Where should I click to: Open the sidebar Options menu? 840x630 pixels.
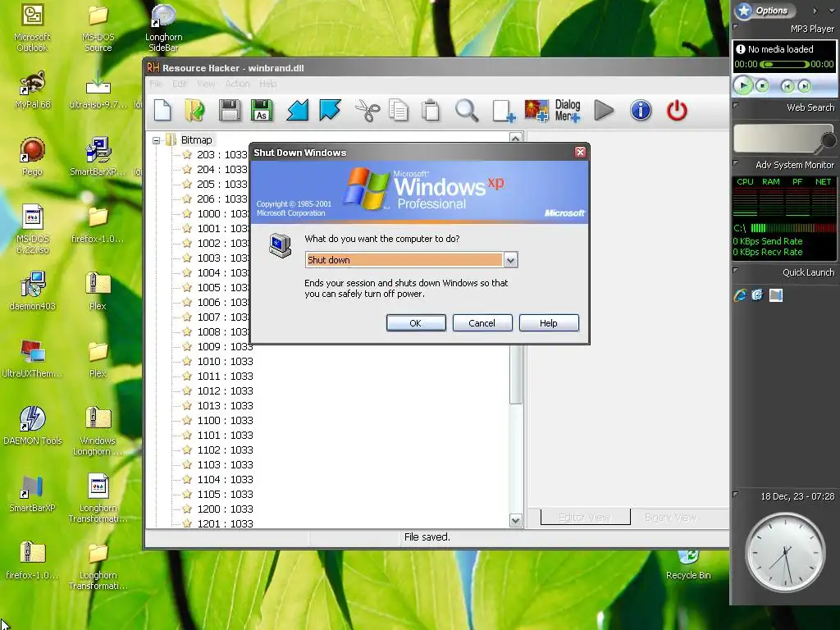764,11
